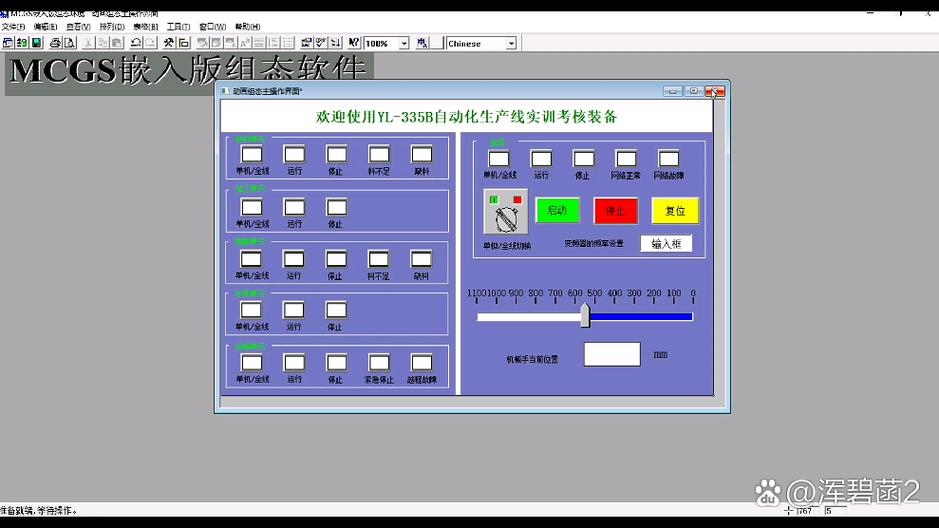Viewport: 939px width, 528px height.
Task: Open the 窗口(W) menu
Action: coord(213,27)
